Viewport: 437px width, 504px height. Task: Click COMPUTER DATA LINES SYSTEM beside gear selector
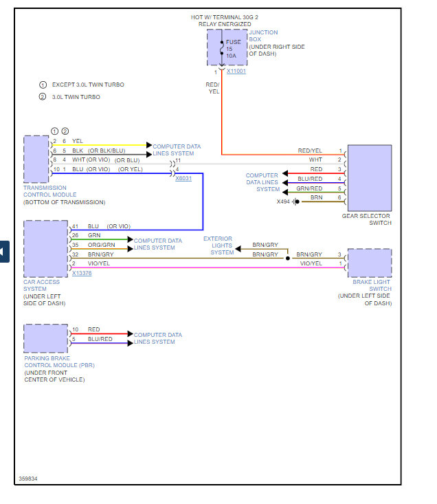coord(262,182)
